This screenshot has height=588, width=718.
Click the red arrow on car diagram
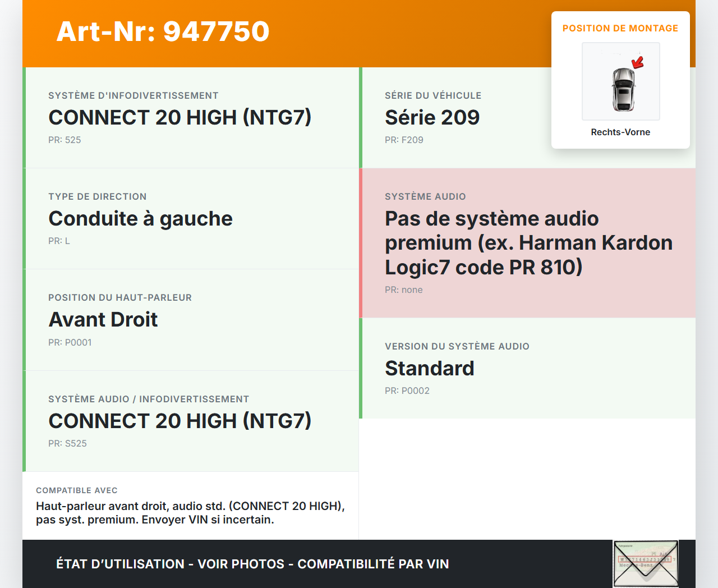(638, 62)
